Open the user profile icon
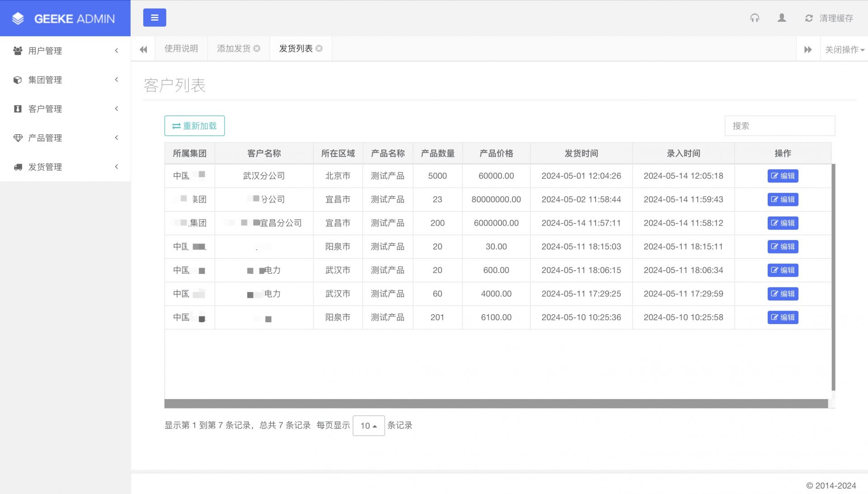The width and height of the screenshot is (868, 494). (x=782, y=18)
